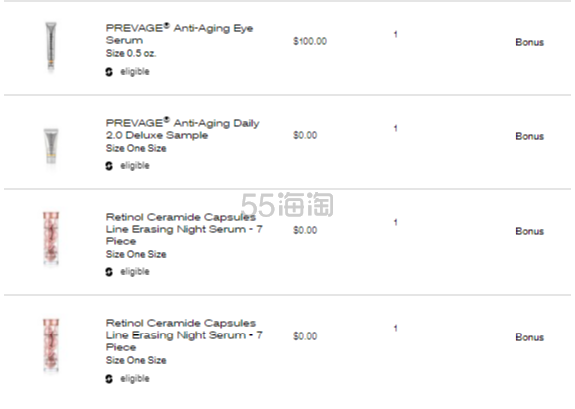Open the PREVAGE Anti-Aging Eye Serum product link
The image size is (575, 409).
(179, 34)
